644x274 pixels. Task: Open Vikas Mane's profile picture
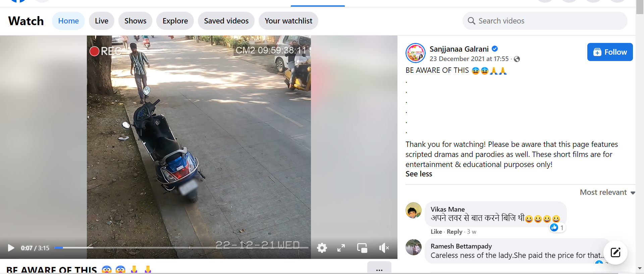414,210
